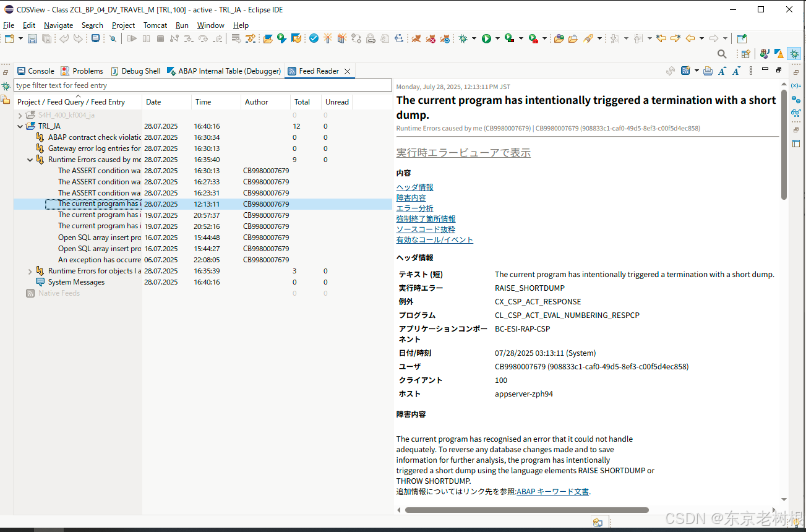Click Refresh in Feed Reader toolbar
This screenshot has width=806, height=532.
671,71
